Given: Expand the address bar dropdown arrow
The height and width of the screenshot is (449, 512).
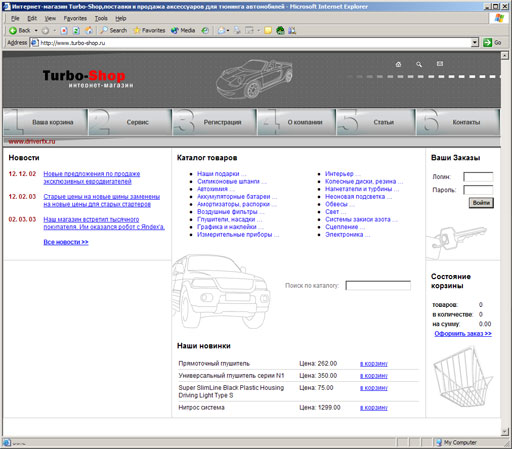Looking at the screenshot, I should [475, 43].
